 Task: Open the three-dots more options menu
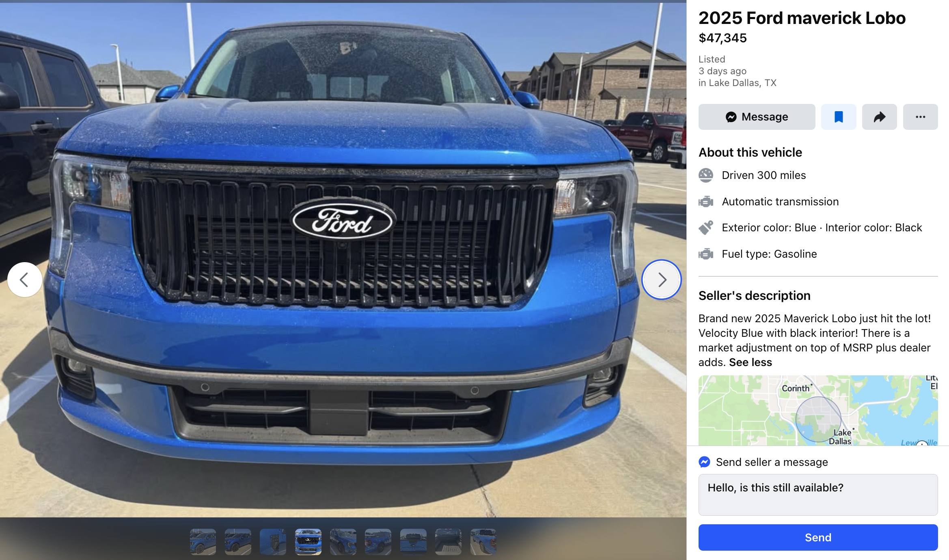920,117
